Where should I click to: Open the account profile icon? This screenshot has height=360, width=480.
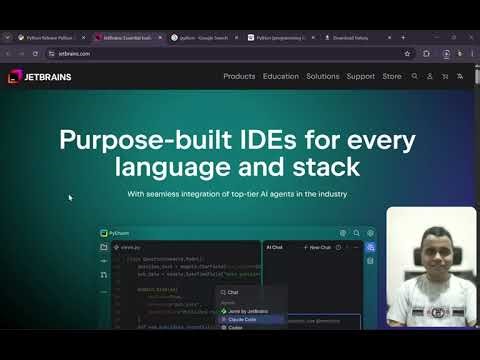tap(430, 76)
